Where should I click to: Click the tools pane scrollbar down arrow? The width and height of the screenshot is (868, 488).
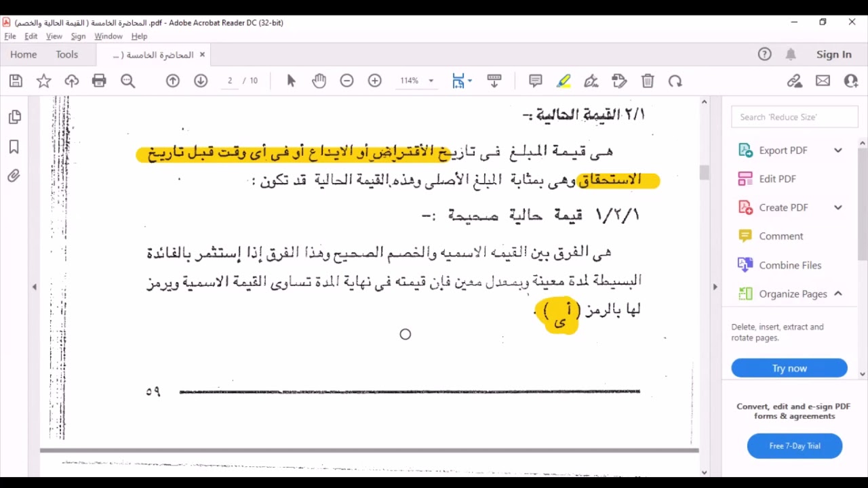[x=863, y=374]
